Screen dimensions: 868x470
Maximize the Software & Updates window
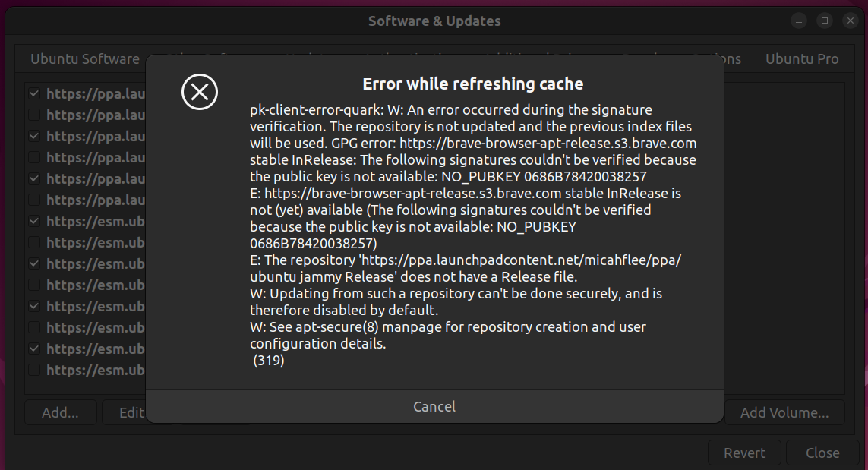point(824,21)
